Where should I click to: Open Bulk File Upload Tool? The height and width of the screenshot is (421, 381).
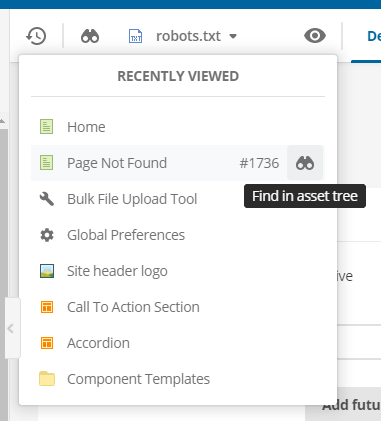pyautogui.click(x=178, y=199)
